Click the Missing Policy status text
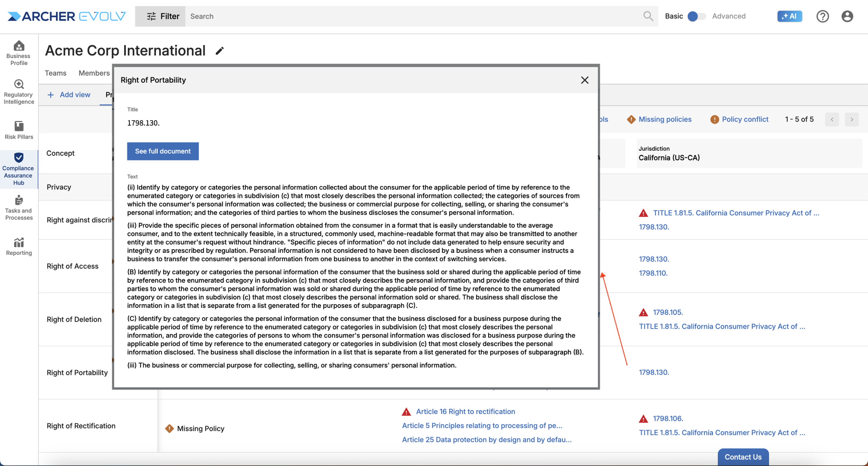Screen dimensions: 868x466 coord(201,429)
